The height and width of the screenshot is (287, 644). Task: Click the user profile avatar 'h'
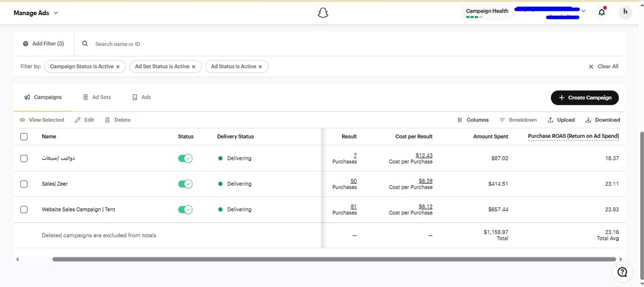(625, 12)
